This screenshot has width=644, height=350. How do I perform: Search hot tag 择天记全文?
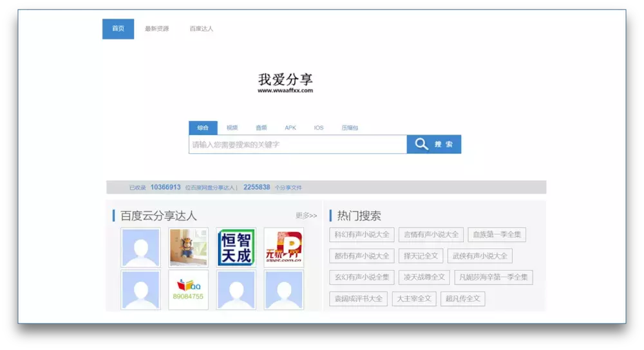421,256
